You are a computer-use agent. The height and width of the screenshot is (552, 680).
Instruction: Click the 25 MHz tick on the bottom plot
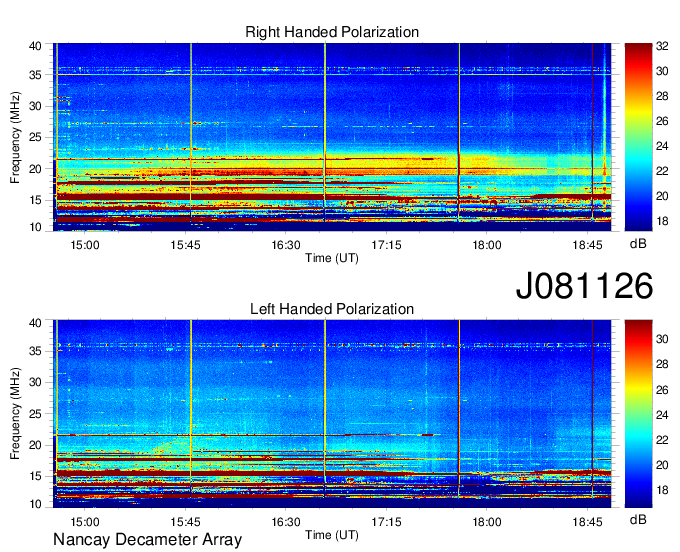point(35,414)
